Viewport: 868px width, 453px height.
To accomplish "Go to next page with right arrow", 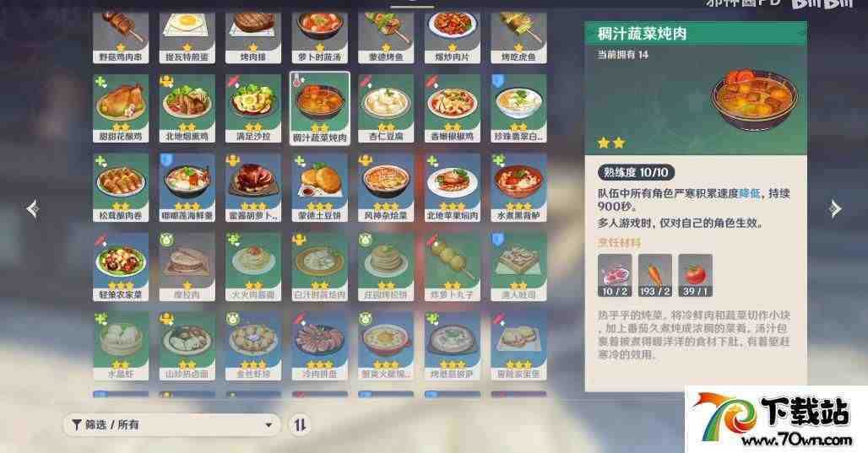I will click(x=835, y=208).
